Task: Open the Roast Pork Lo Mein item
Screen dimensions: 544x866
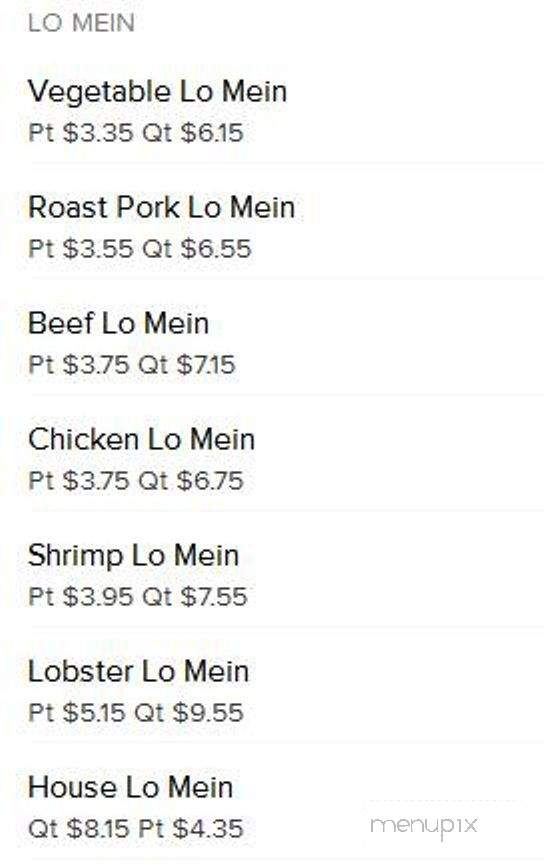Action: (x=161, y=208)
